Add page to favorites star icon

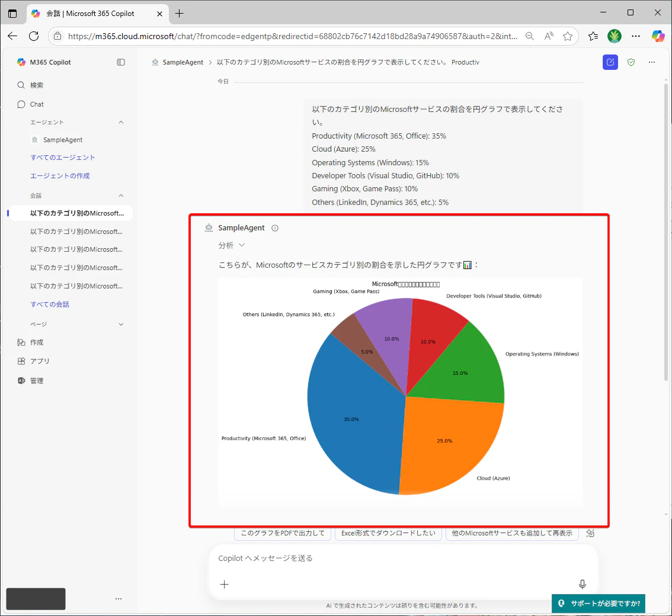568,36
